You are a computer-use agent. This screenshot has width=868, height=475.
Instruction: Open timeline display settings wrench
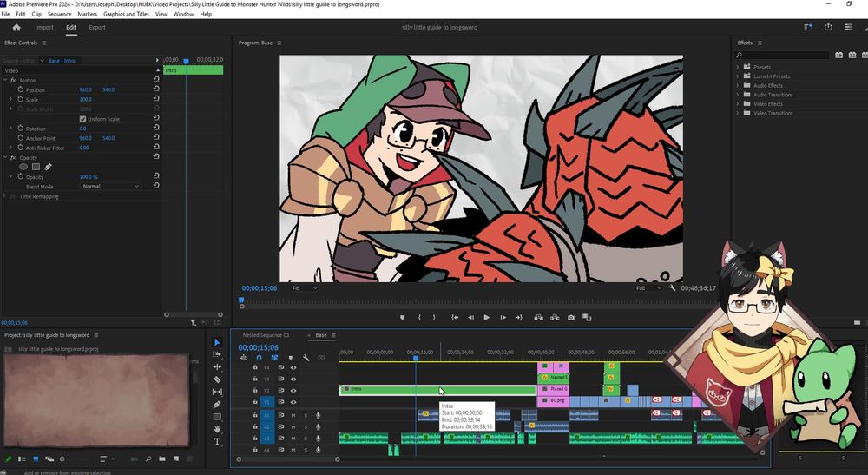(306, 358)
